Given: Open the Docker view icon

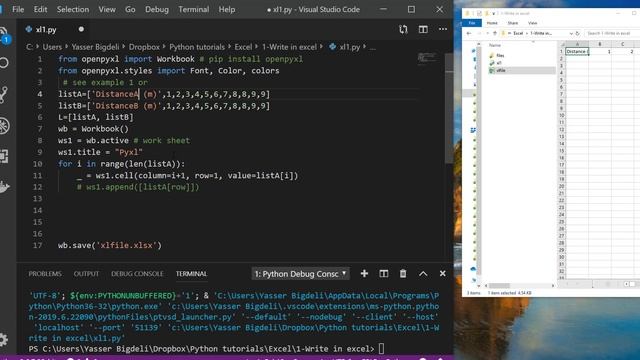Looking at the screenshot, I should [4, 187].
